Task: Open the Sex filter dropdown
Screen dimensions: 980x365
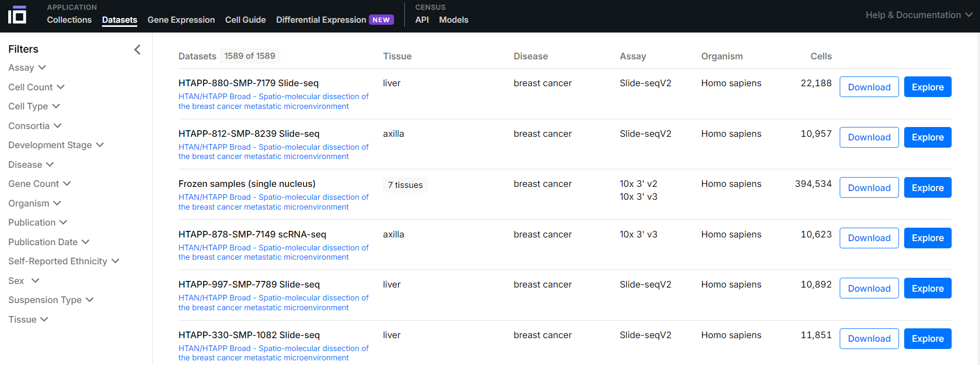Action: tap(24, 281)
